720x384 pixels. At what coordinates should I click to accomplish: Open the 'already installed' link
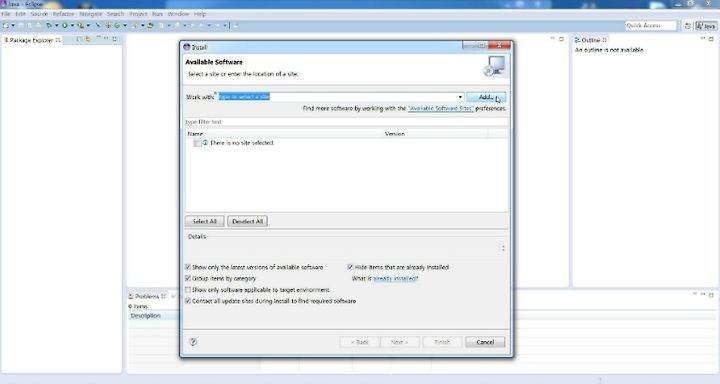[394, 278]
